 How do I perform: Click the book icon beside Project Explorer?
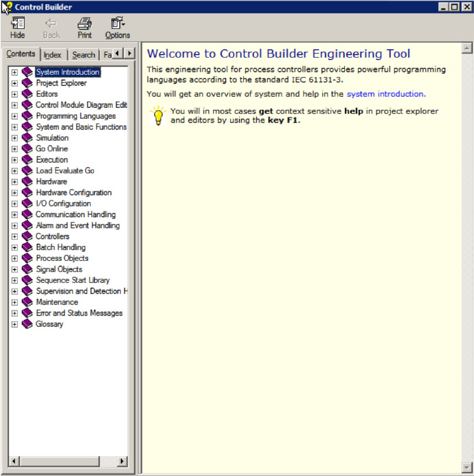(27, 83)
